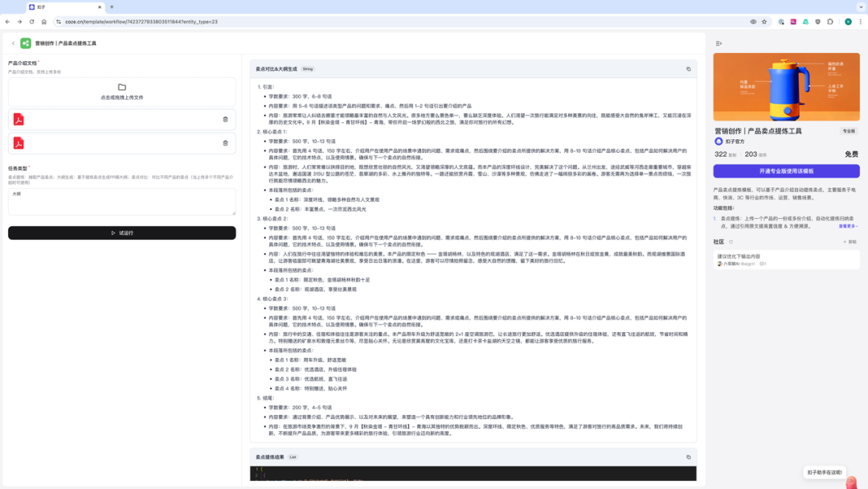This screenshot has height=489, width=868.
Task: Open the kettle template preview image
Action: [x=786, y=87]
